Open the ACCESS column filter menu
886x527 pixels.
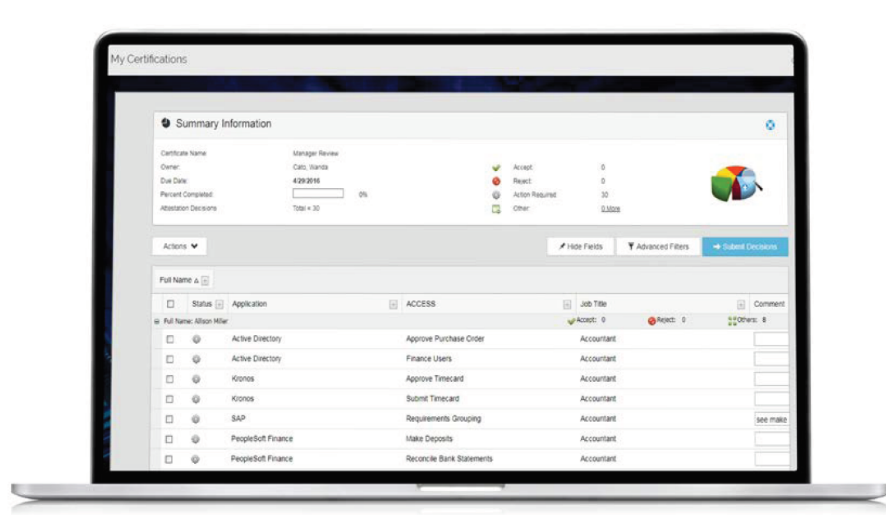click(x=567, y=304)
